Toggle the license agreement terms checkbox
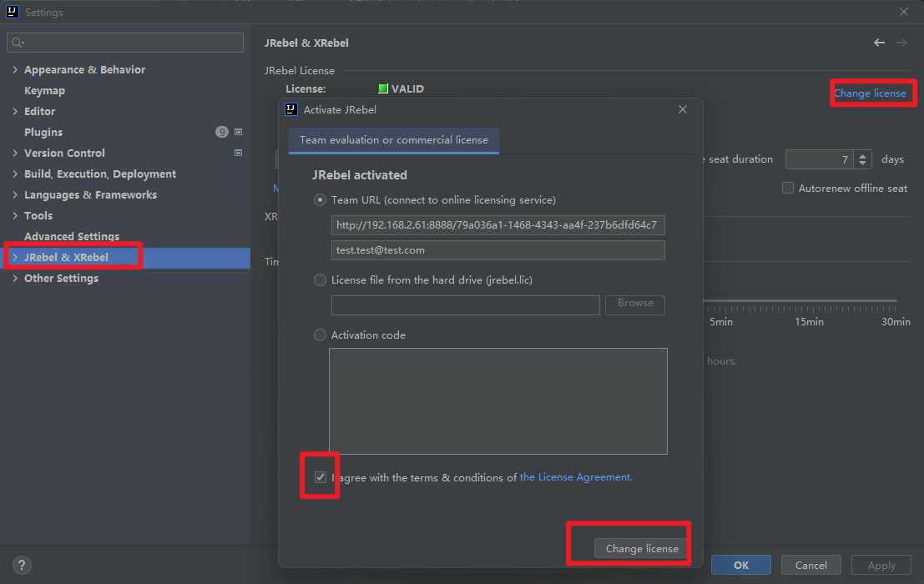The image size is (924, 584). 320,477
